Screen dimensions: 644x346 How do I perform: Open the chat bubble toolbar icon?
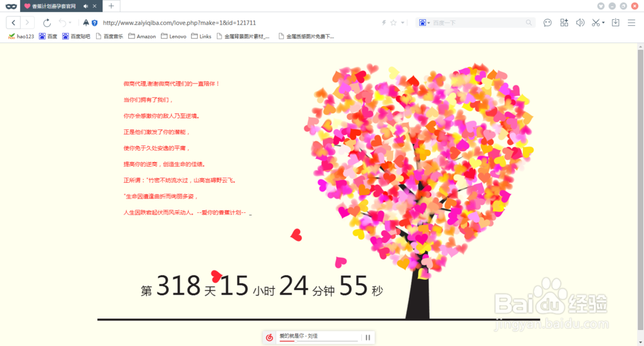pos(547,23)
